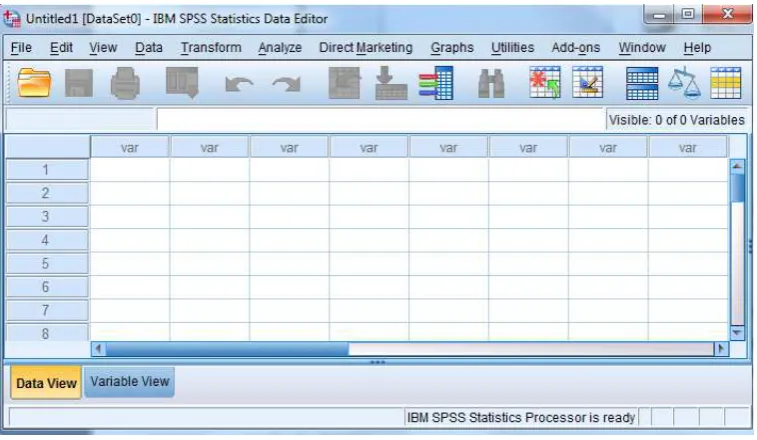757x440 pixels.
Task: Click the Split File icon
Action: pos(642,84)
